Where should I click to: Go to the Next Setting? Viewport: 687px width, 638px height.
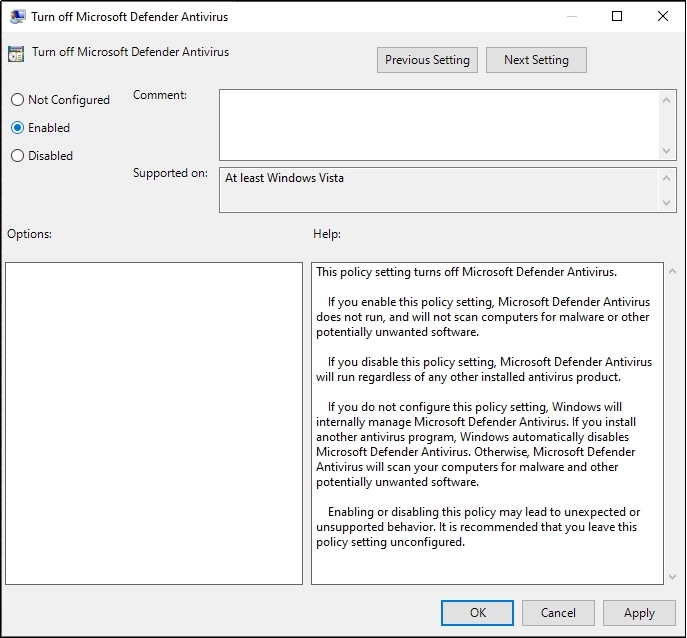pyautogui.click(x=536, y=60)
